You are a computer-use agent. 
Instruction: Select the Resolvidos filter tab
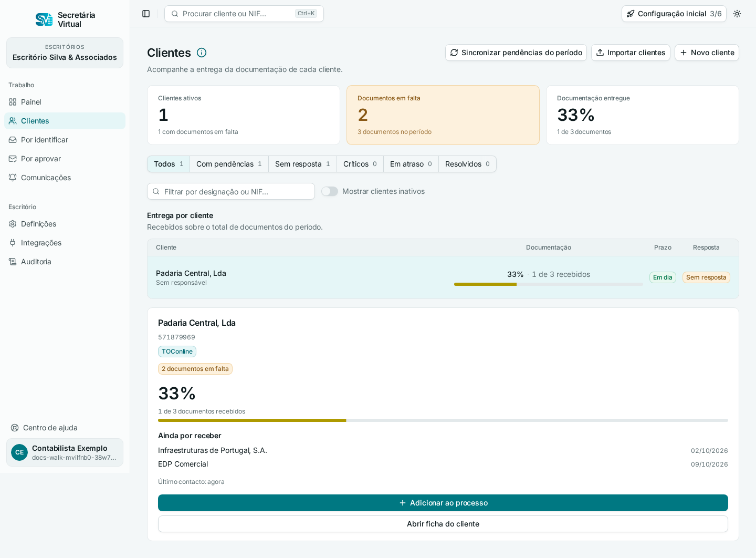tap(467, 164)
